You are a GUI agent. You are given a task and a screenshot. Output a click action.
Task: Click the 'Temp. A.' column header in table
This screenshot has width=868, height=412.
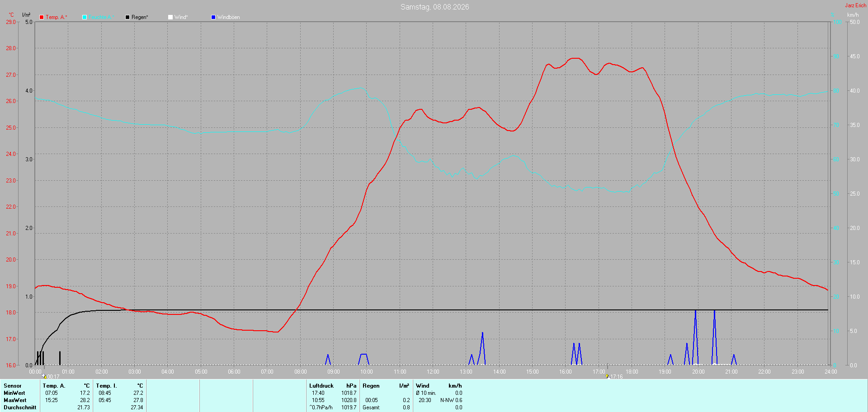(x=54, y=386)
